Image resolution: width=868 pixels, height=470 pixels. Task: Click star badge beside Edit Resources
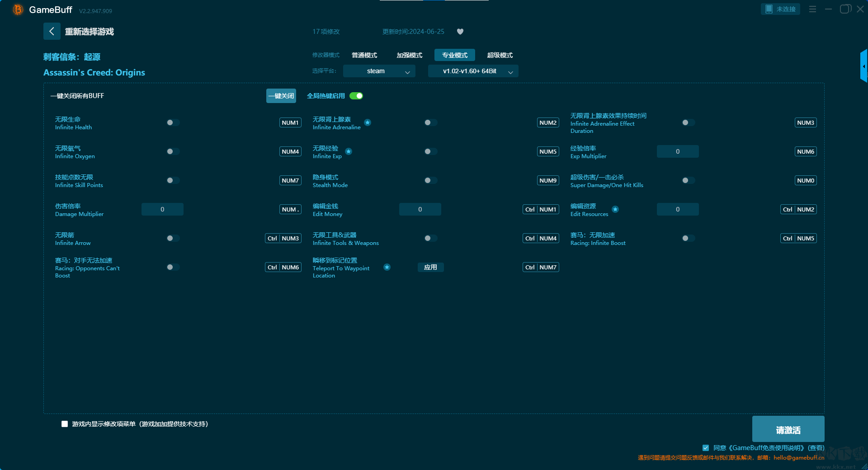pyautogui.click(x=615, y=209)
